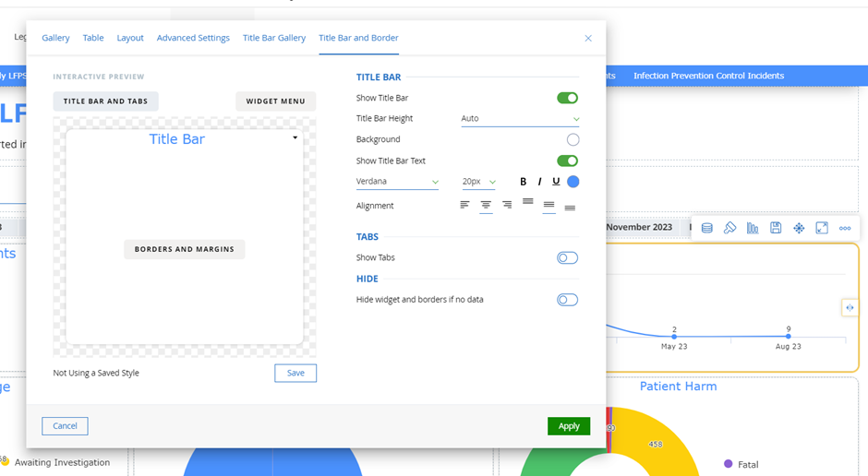Pick the blue title text color swatch
Viewport: 868px width, 476px height.
pyautogui.click(x=573, y=182)
